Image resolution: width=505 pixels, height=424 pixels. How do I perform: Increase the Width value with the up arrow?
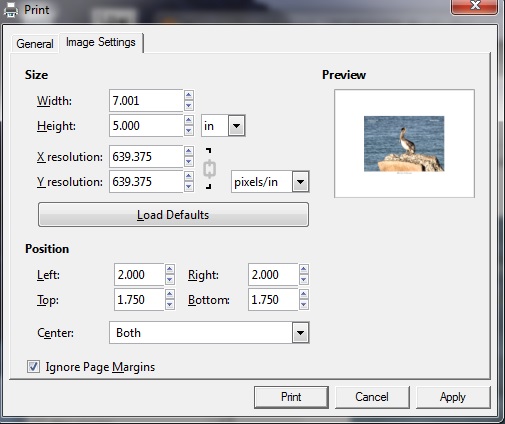(189, 95)
